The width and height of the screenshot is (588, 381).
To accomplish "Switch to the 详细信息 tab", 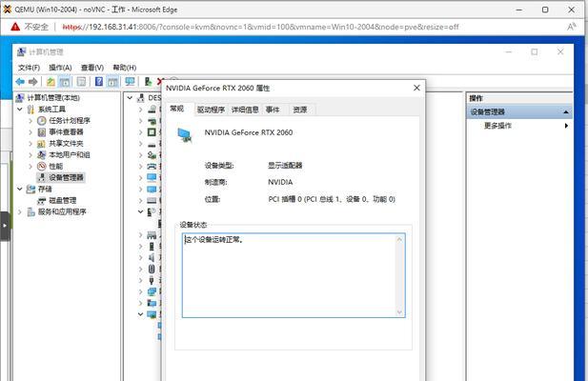I will tap(245, 110).
